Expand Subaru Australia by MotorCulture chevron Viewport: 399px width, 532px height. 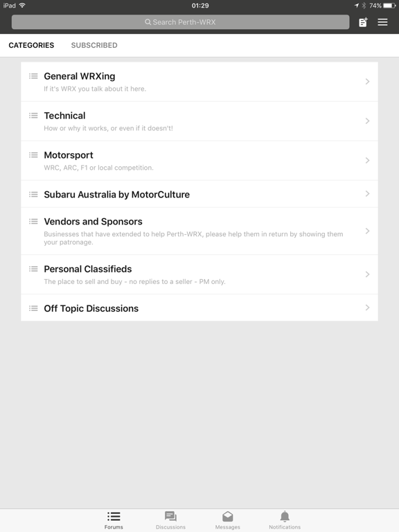367,194
